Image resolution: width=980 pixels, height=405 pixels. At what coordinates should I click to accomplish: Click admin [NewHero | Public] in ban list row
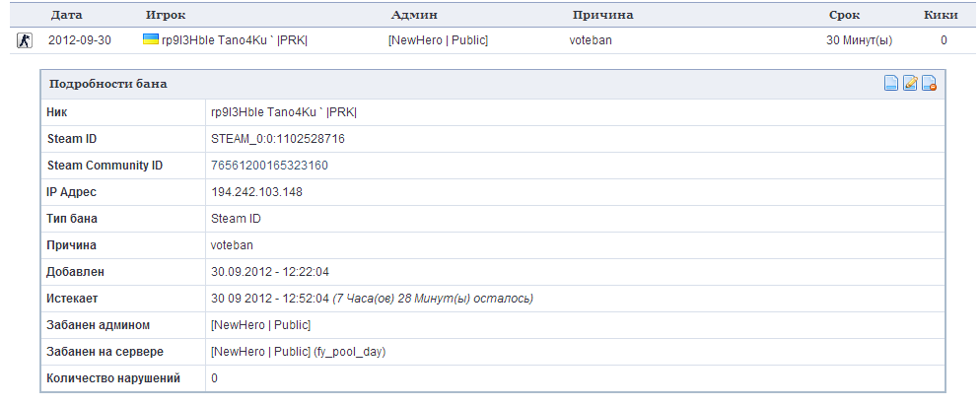point(438,40)
